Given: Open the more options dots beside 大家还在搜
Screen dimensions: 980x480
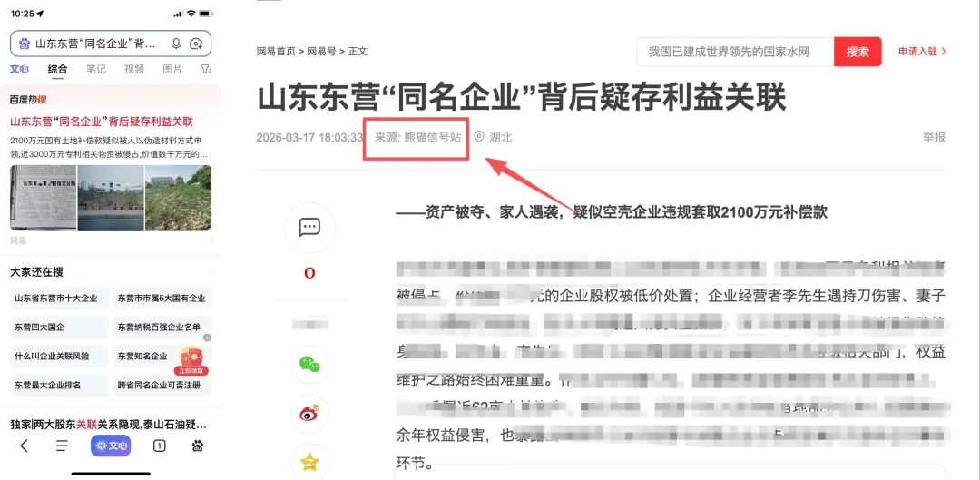Looking at the screenshot, I should [x=211, y=272].
